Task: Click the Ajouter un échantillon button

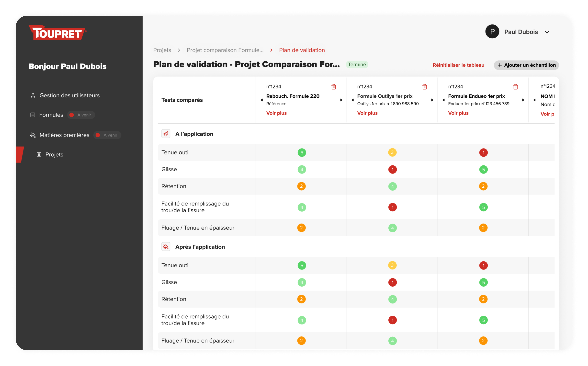Action: [526, 65]
